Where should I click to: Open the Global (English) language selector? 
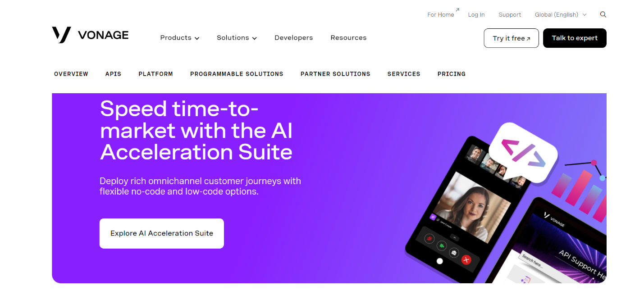point(561,14)
